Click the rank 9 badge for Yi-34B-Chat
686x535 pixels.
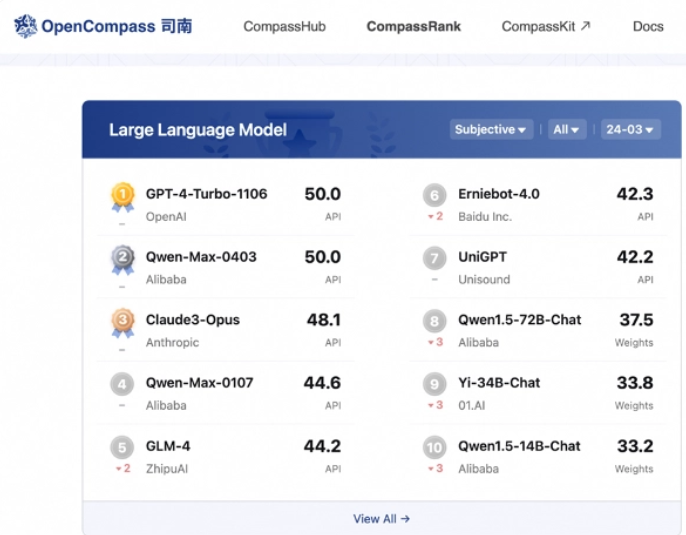(434, 384)
